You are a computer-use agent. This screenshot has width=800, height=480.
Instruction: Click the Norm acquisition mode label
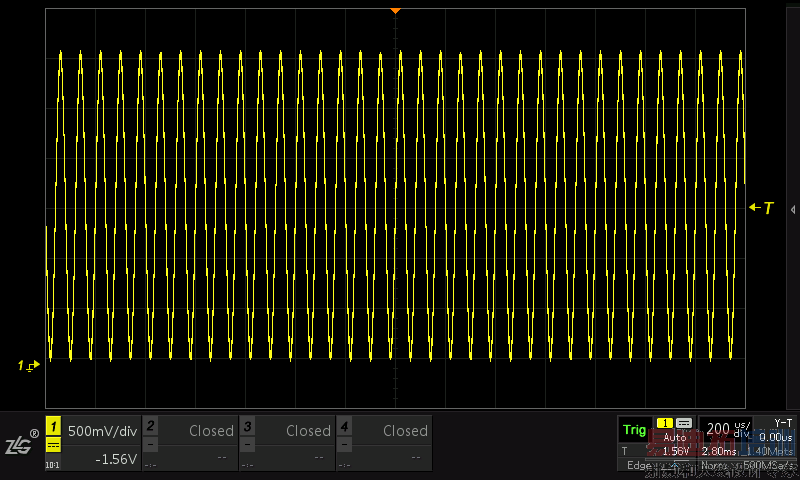(714, 465)
